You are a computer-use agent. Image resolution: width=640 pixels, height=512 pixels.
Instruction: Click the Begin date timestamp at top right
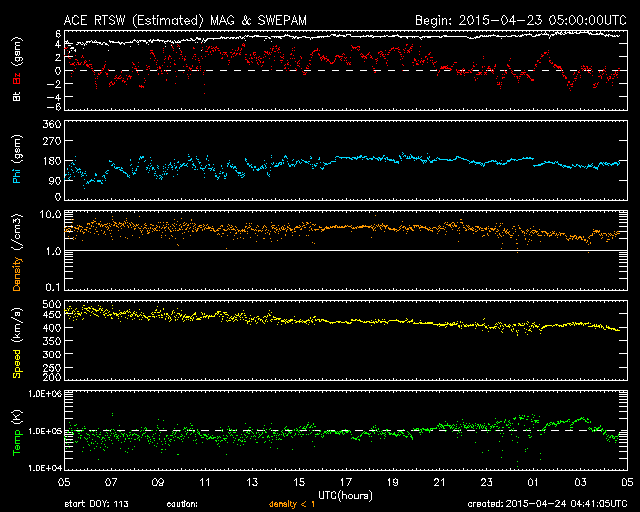(x=520, y=19)
